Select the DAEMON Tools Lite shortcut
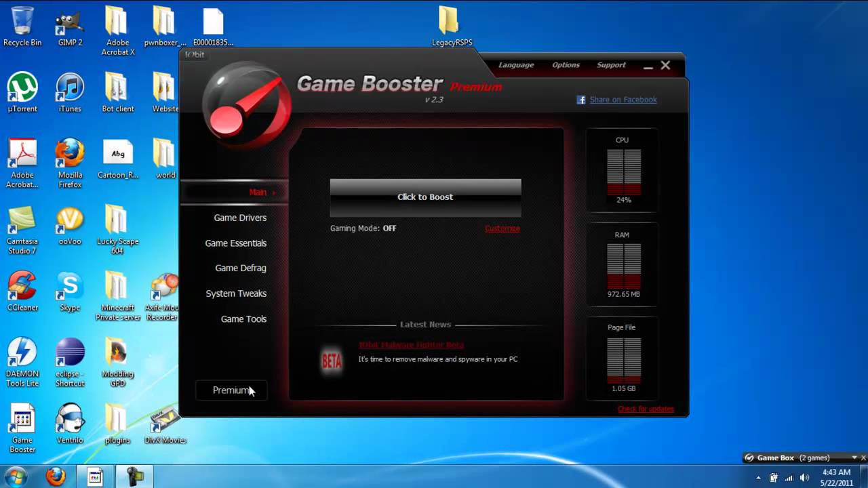The height and width of the screenshot is (488, 868). [22, 363]
